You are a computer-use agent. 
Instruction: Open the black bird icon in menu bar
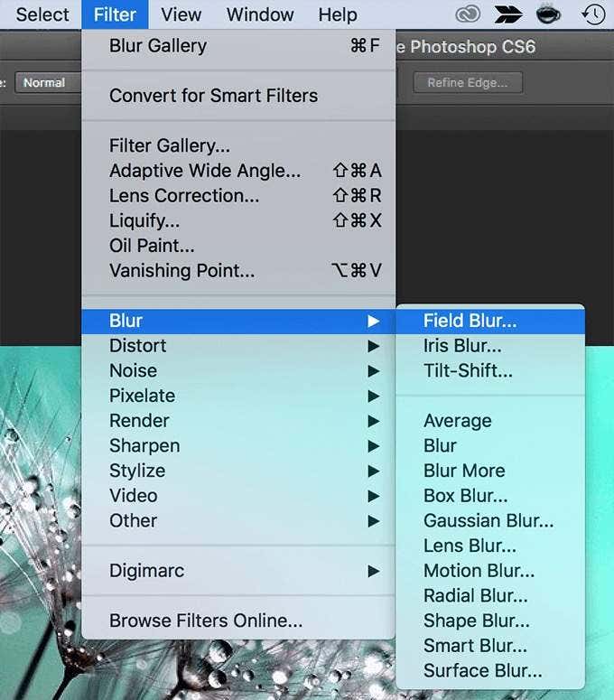[x=508, y=14]
